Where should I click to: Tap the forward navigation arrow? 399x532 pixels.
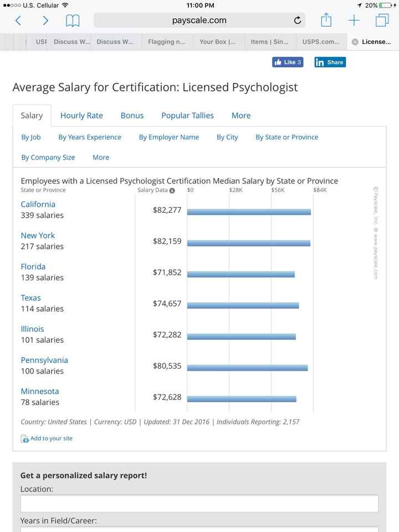(45, 21)
